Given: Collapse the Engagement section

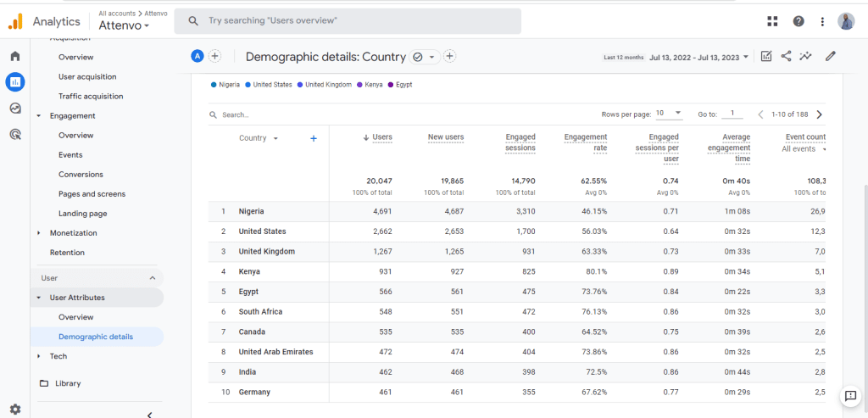Looking at the screenshot, I should coord(39,115).
